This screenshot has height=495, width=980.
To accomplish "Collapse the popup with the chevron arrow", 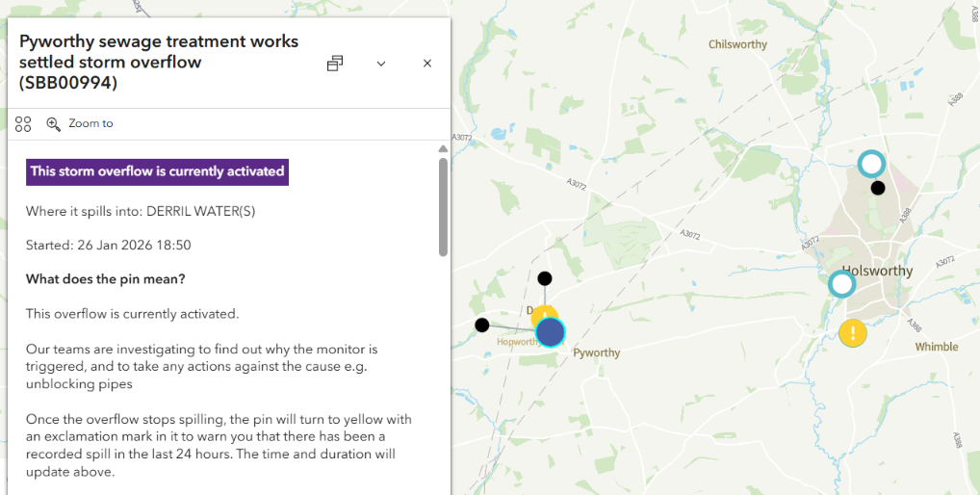I will pyautogui.click(x=381, y=64).
